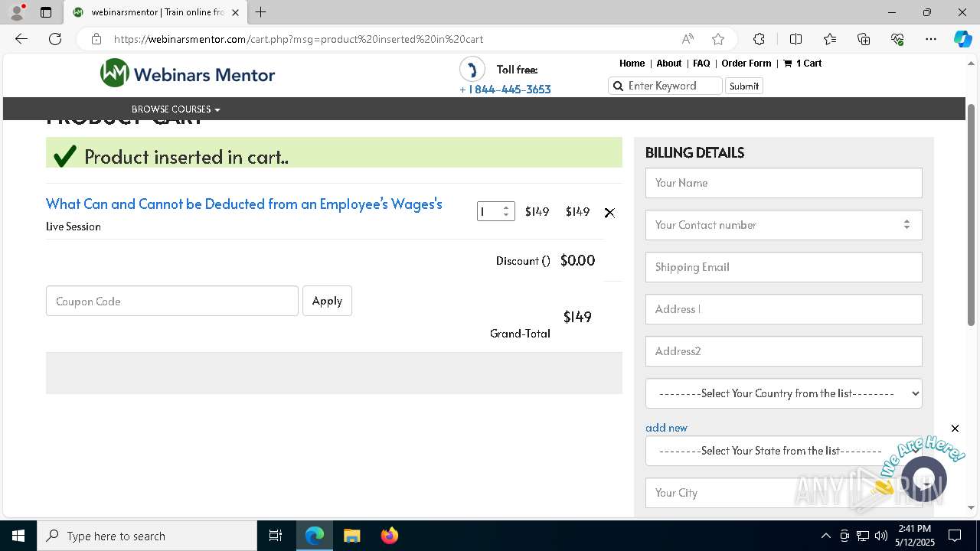The height and width of the screenshot is (551, 980).
Task: Increase product quantity stepper
Action: tap(506, 207)
